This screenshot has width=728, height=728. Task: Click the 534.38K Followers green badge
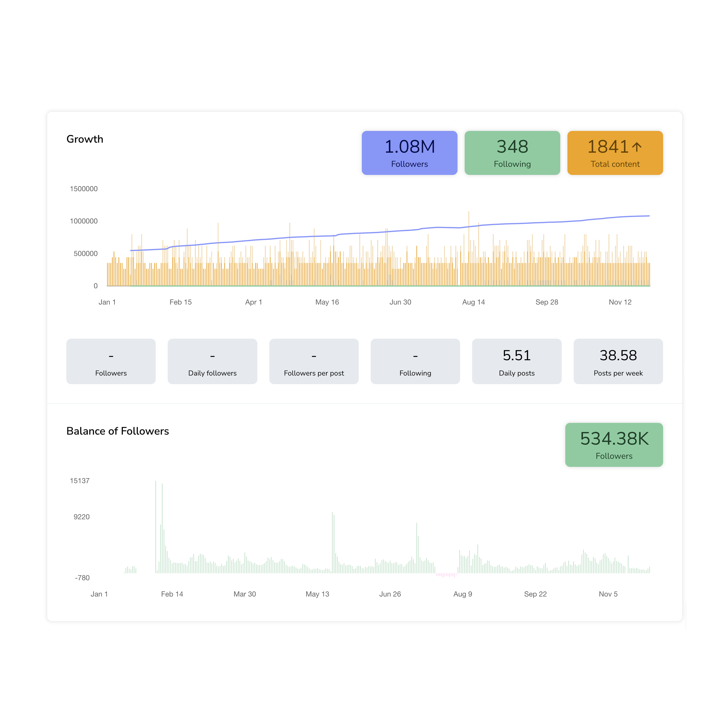pos(614,445)
